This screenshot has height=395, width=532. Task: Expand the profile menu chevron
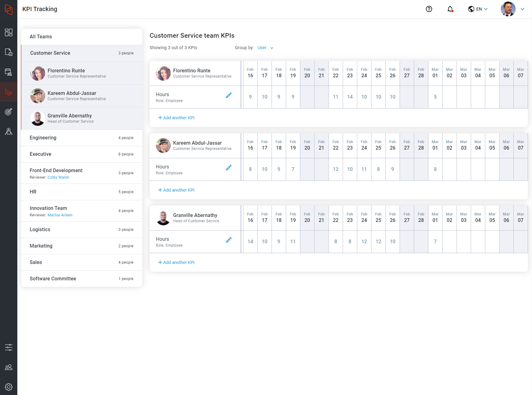point(522,9)
